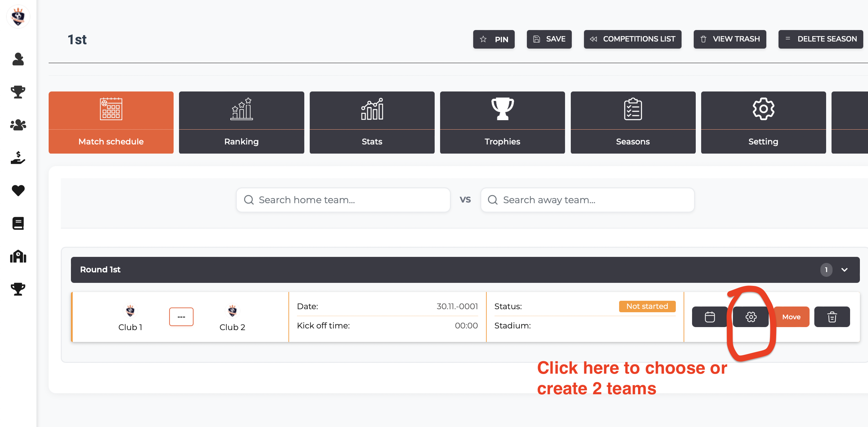Screen dimensions: 868x427
Task: Open match settings gear icon button
Action: pyautogui.click(x=750, y=317)
